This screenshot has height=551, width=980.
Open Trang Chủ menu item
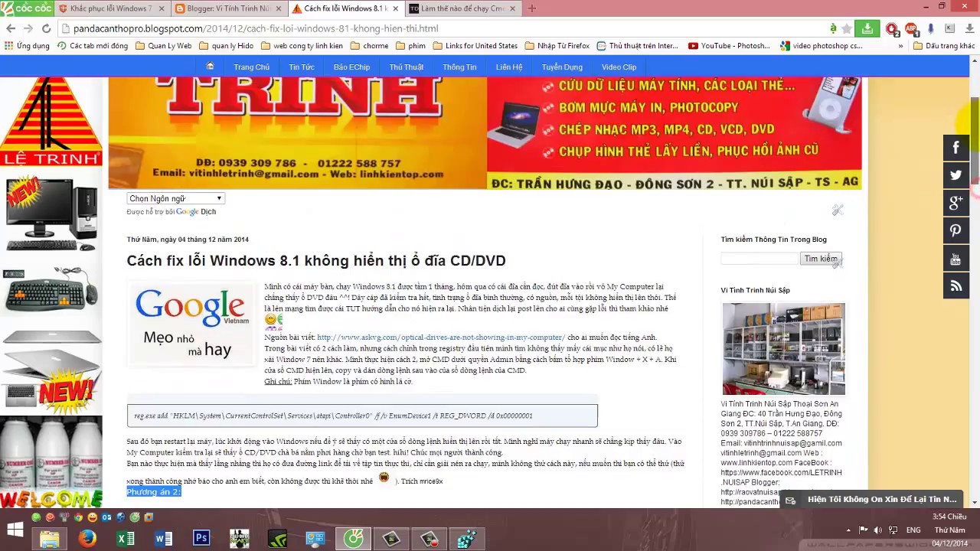[x=251, y=67]
